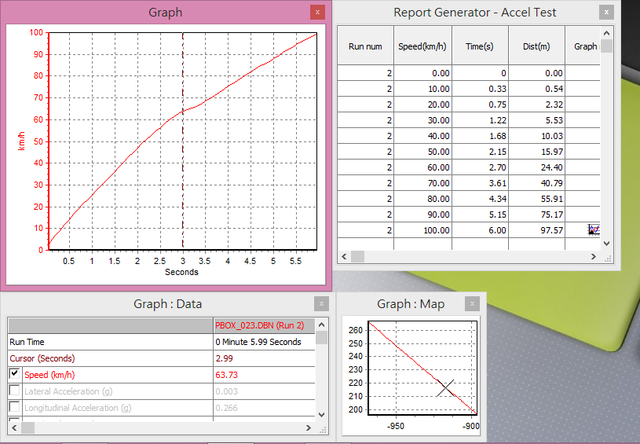Close the Graph : Map panel
The width and height of the screenshot is (640, 444).
pos(472,304)
